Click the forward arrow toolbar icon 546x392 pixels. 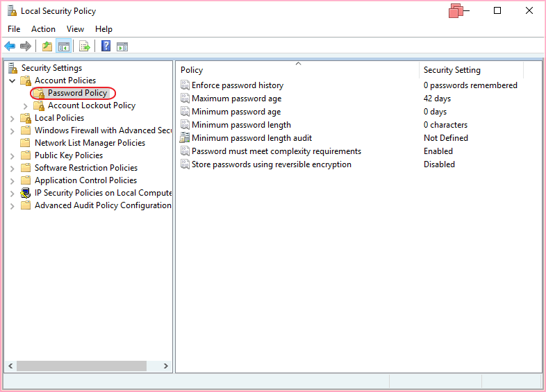click(x=26, y=46)
